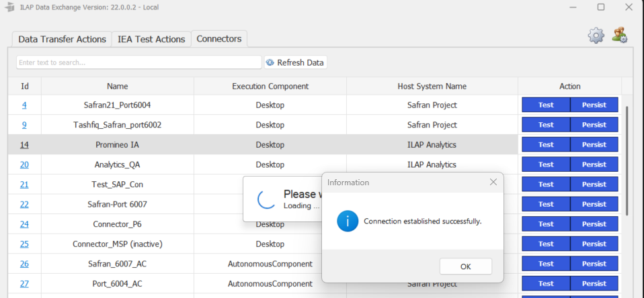The width and height of the screenshot is (644, 298).
Task: Switch to Data Transfer Actions tab
Action: [x=62, y=39]
